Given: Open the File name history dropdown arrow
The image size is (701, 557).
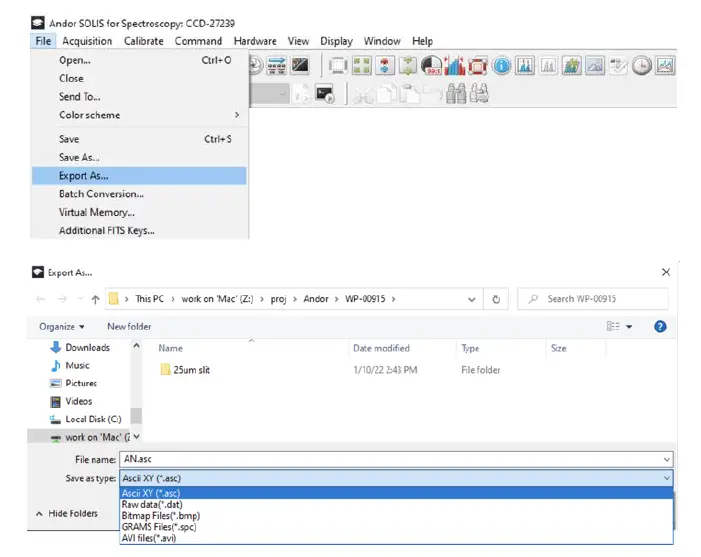Looking at the screenshot, I should pyautogui.click(x=667, y=460).
